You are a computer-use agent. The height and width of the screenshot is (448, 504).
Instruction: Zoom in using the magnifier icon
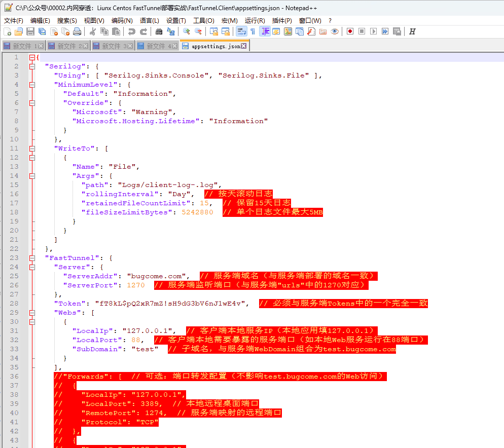pos(187,31)
